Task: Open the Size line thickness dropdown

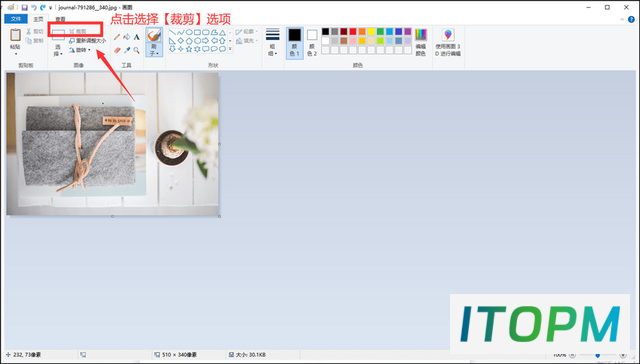Action: coord(273,42)
